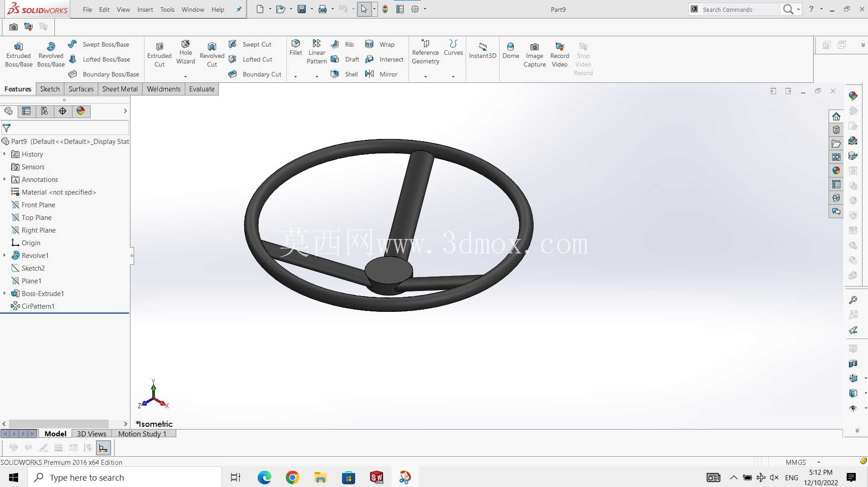Open the DisplayManager appearance tab
The height and width of the screenshot is (487, 868).
coord(81,111)
